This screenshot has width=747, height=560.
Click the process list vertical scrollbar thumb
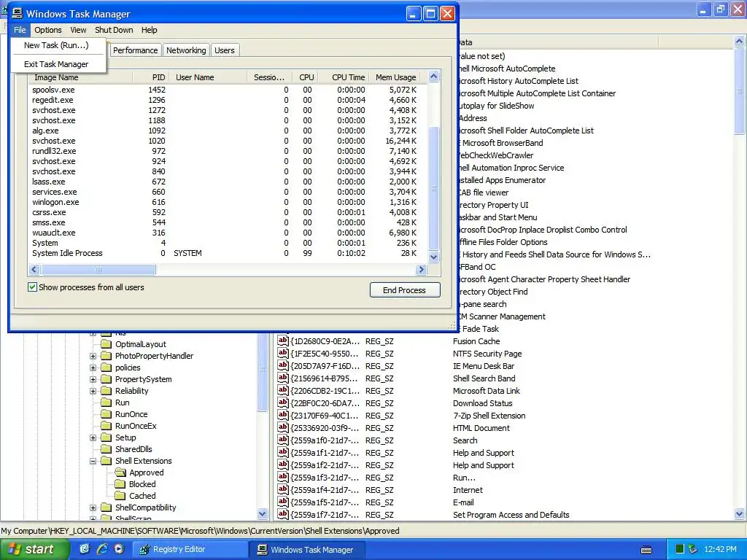pyautogui.click(x=433, y=188)
